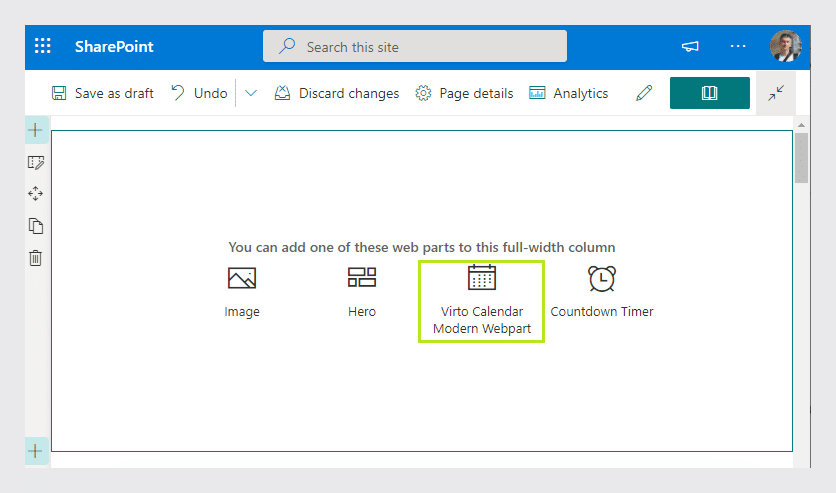836x493 pixels.
Task: Open the megaphone announcements icon
Action: point(690,46)
